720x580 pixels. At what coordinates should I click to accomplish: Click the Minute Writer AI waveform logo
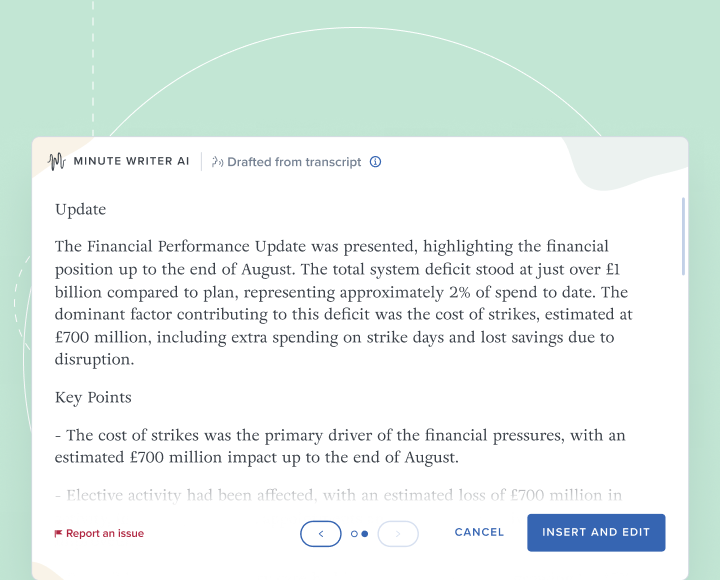(56, 162)
